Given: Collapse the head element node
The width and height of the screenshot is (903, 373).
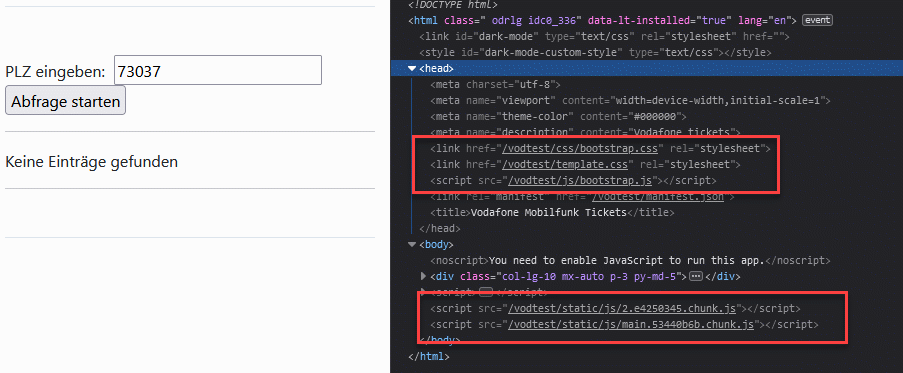Looking at the screenshot, I should point(411,68).
